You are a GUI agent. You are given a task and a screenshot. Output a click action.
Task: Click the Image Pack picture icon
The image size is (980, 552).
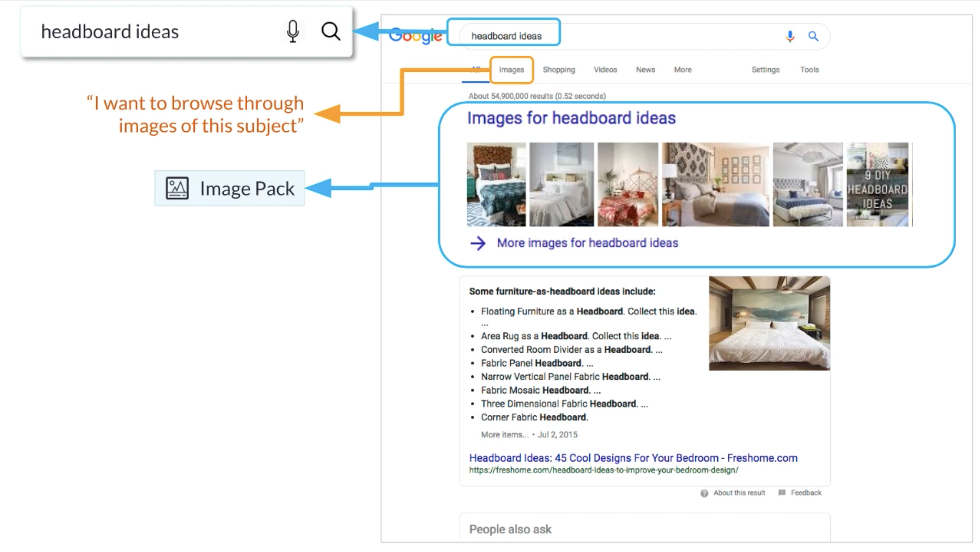pos(177,188)
